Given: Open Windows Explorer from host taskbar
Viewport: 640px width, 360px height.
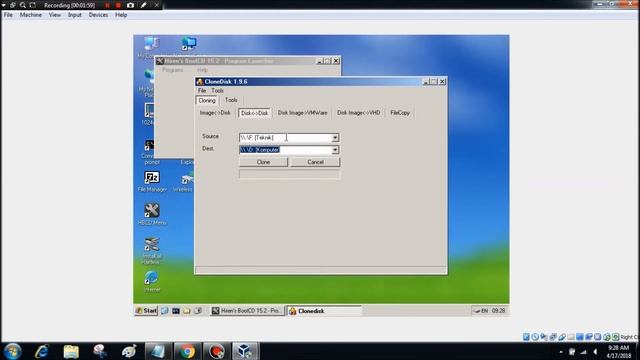Looking at the screenshot, I should (71, 351).
